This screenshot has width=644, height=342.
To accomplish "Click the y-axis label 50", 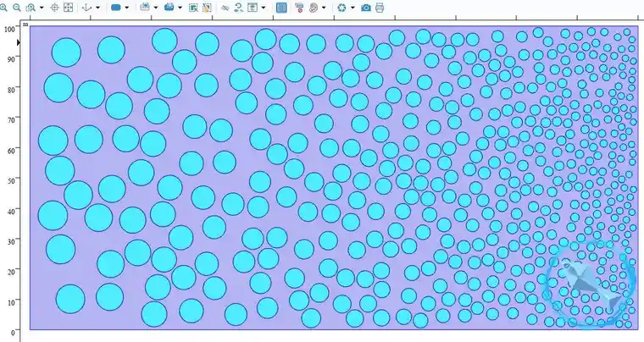I will coord(11,180).
